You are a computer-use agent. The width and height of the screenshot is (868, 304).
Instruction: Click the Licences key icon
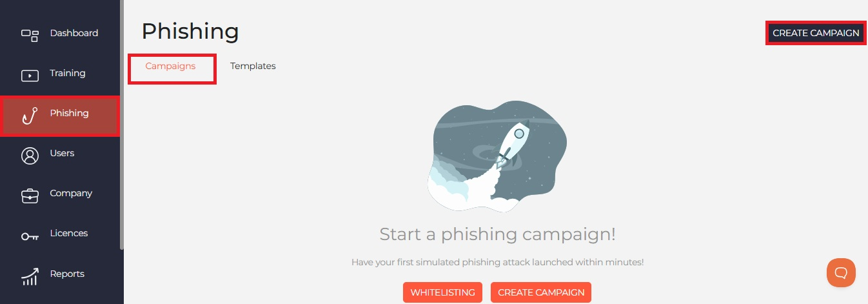[30, 237]
